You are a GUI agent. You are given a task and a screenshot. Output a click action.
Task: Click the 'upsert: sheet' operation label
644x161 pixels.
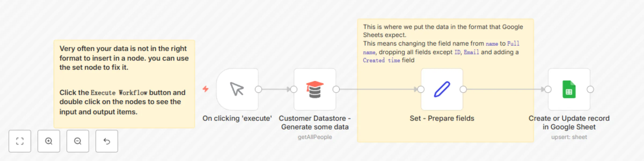(569, 137)
